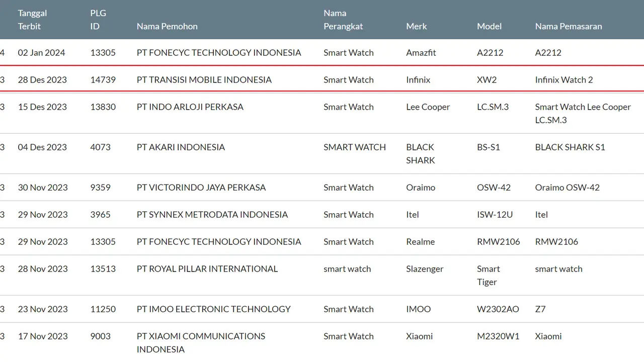Sort table by the Tanggal Terbit column header

tap(32, 20)
